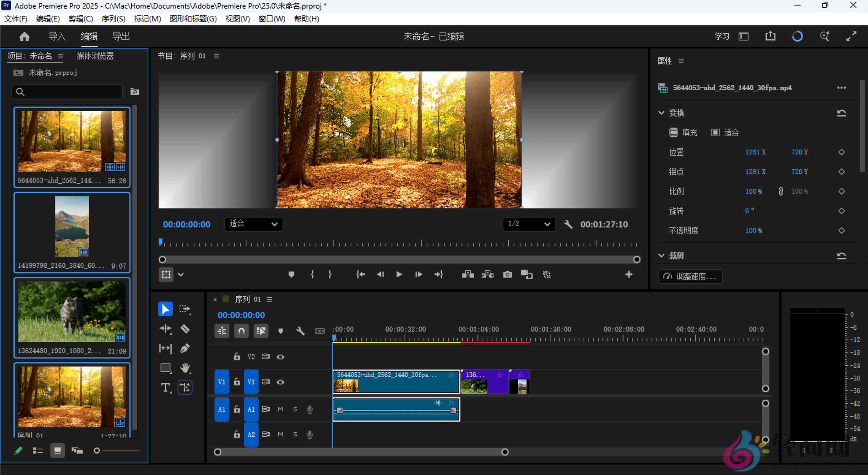Click the 调整速度 button in properties

(x=690, y=276)
